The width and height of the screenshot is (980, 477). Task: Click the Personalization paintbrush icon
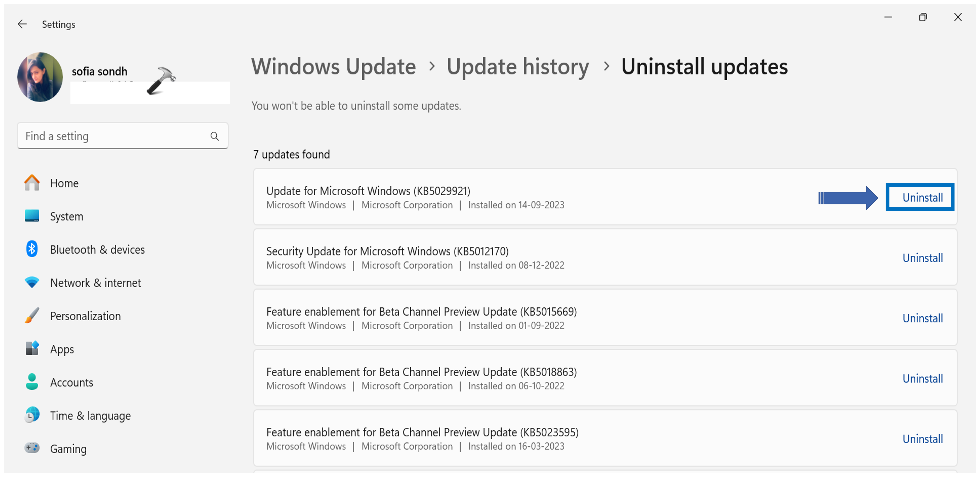[x=32, y=315]
